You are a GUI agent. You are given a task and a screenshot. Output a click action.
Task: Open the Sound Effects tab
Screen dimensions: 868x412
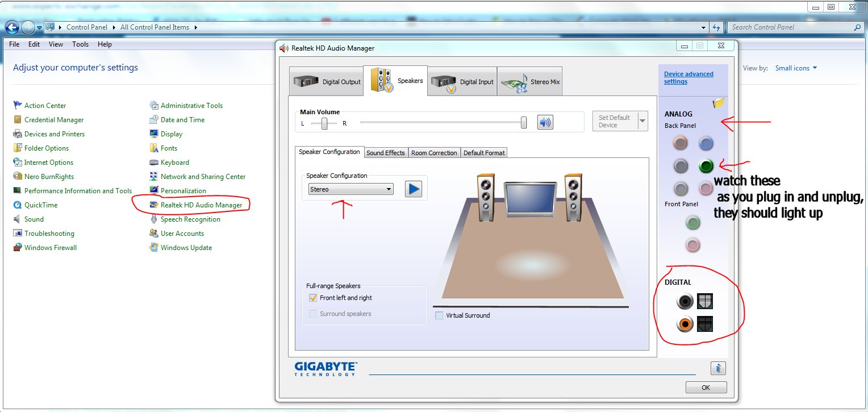pos(386,153)
